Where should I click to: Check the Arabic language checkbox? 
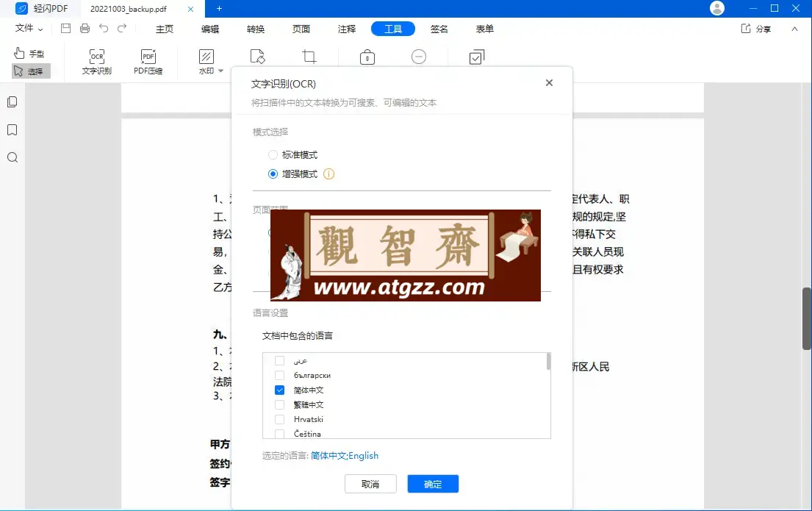coord(280,361)
